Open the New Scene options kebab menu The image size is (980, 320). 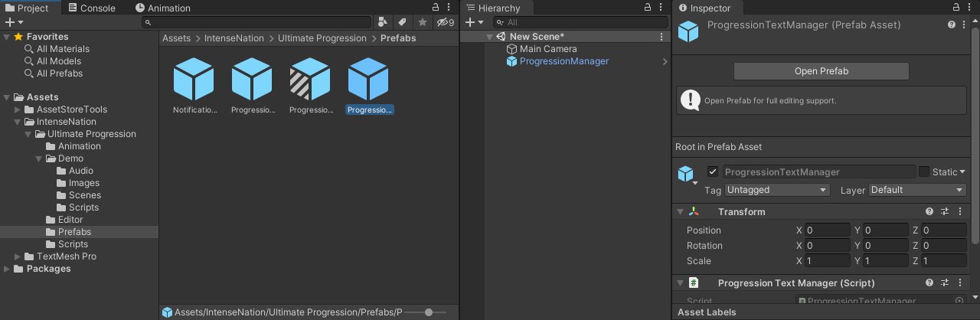coord(661,37)
